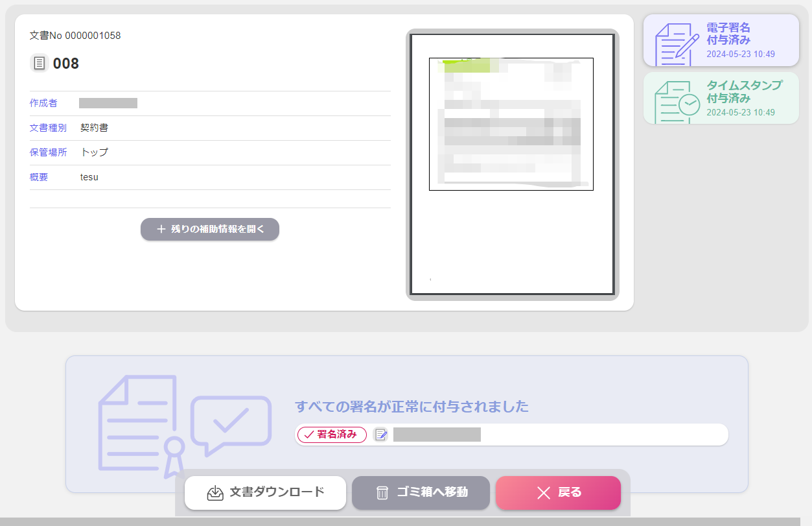Click the 契約書 document type value

click(95, 128)
